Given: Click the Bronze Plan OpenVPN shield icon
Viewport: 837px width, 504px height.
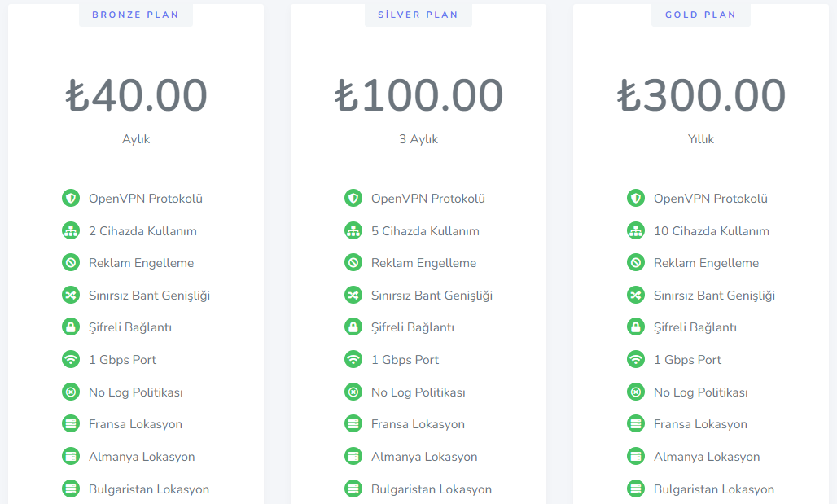Looking at the screenshot, I should [x=71, y=198].
